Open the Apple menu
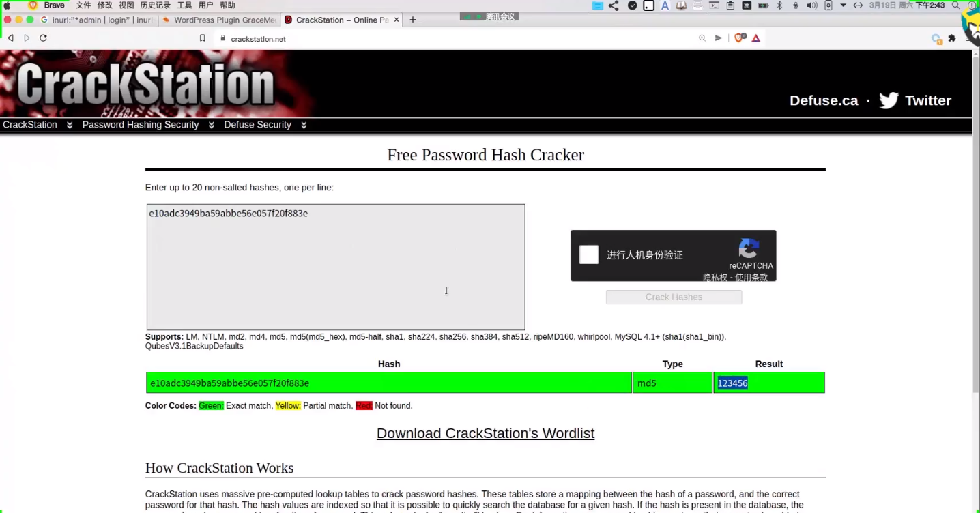The width and height of the screenshot is (980, 513). (x=8, y=5)
